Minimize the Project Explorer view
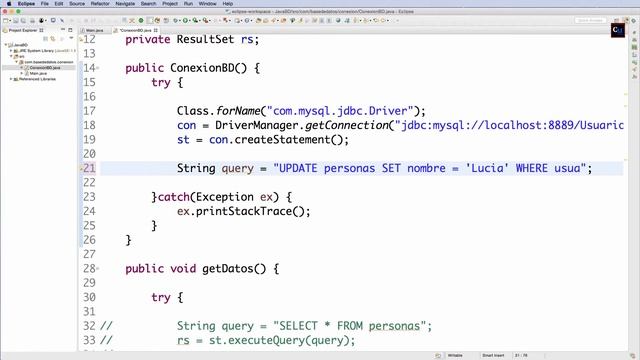Image resolution: width=640 pixels, height=360 pixels. click(x=63, y=30)
